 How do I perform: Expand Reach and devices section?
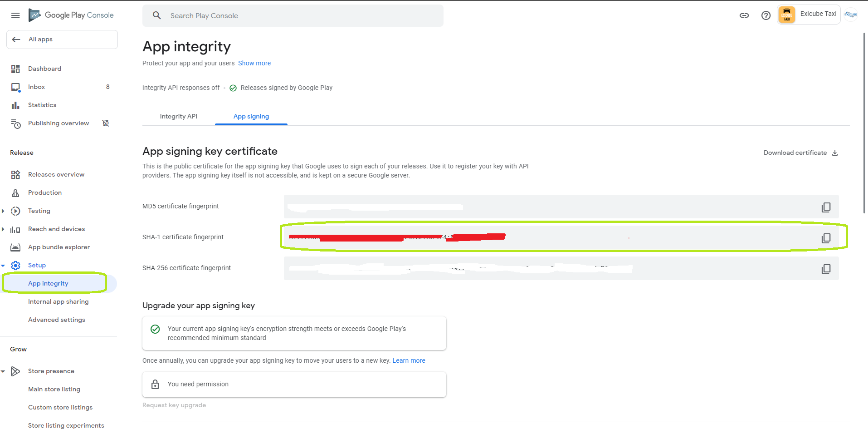pos(3,229)
